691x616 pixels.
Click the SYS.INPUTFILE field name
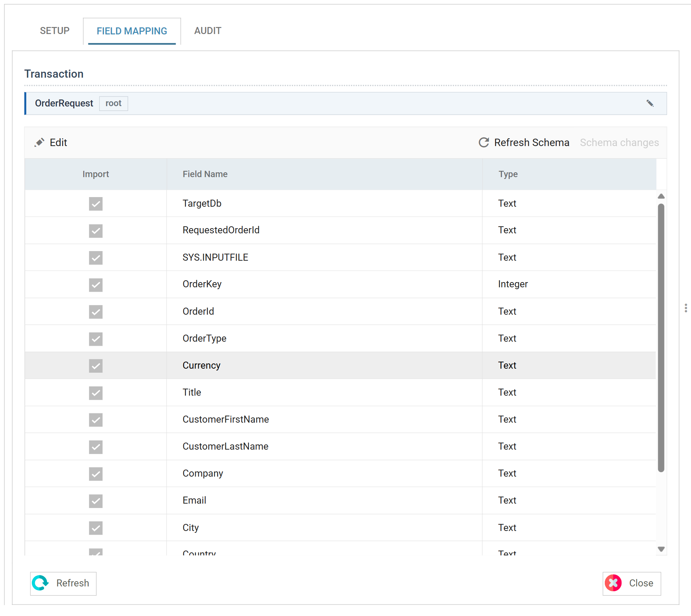tap(215, 257)
